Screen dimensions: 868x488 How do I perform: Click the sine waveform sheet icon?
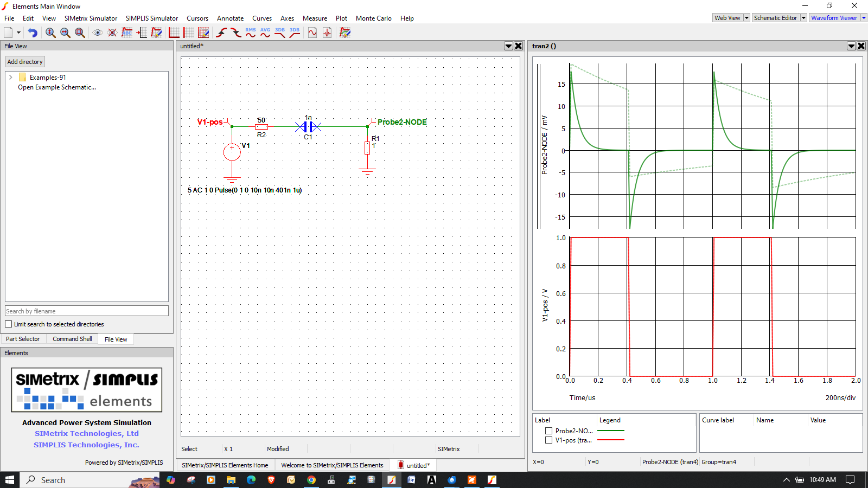coord(312,33)
